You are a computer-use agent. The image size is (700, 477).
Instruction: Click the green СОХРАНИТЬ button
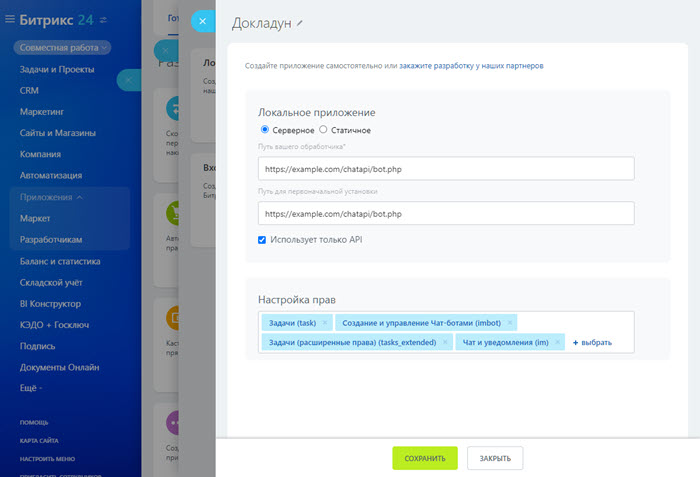424,458
